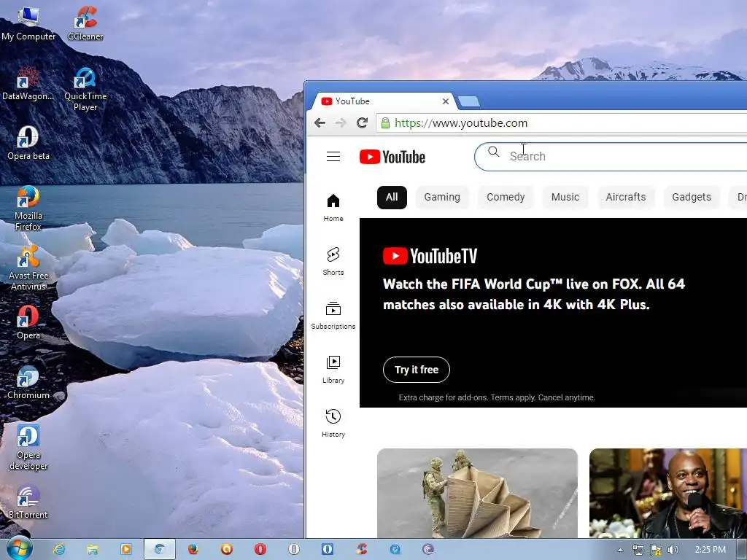The width and height of the screenshot is (747, 560).
Task: Reload the page with refresh button
Action: pyautogui.click(x=362, y=122)
